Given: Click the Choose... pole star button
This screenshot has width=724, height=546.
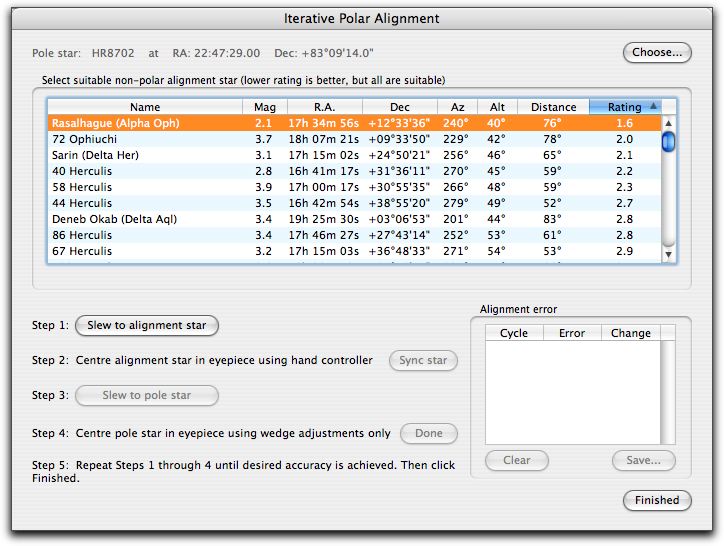Looking at the screenshot, I should (657, 52).
